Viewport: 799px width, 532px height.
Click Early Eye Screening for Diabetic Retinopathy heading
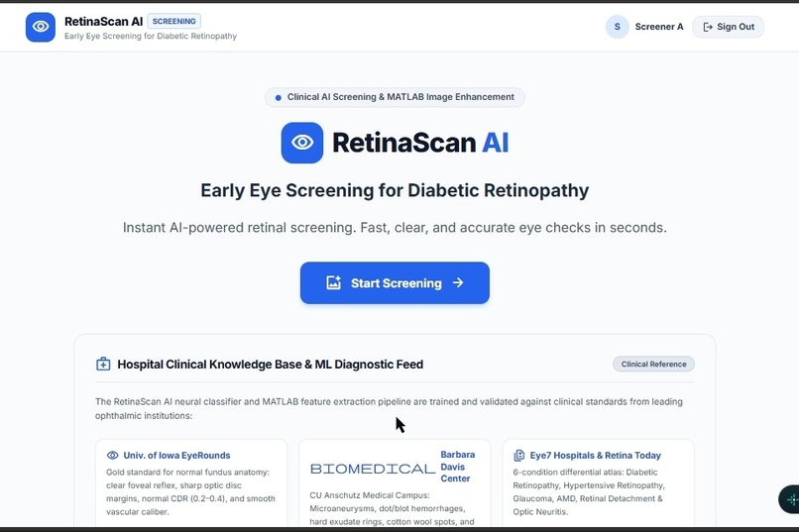pyautogui.click(x=395, y=190)
